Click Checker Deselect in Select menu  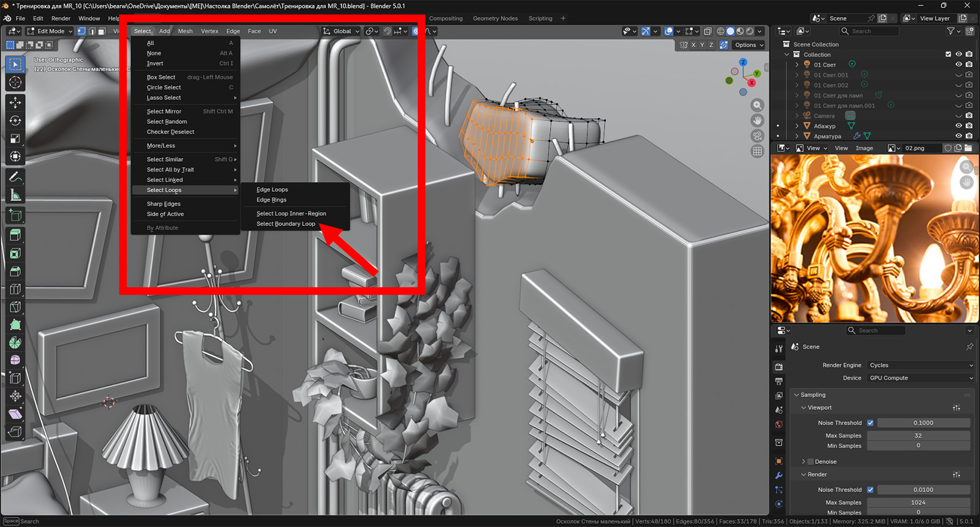(170, 132)
